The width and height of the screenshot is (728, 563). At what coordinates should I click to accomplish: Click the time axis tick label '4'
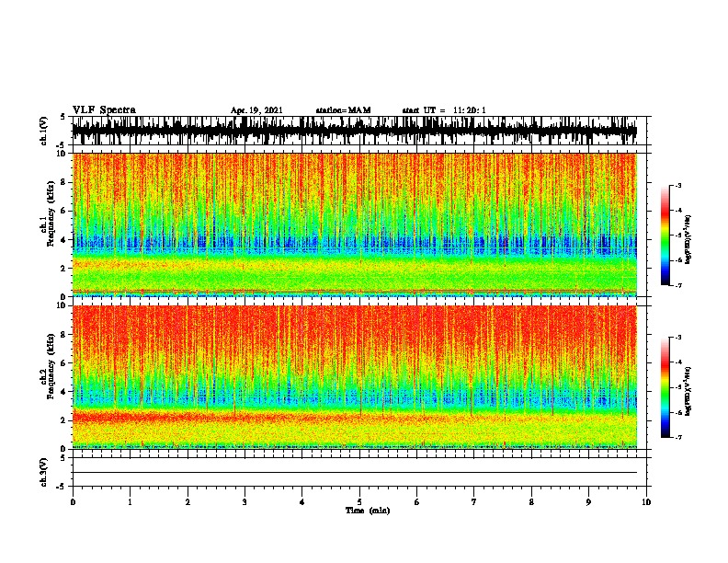click(x=302, y=502)
